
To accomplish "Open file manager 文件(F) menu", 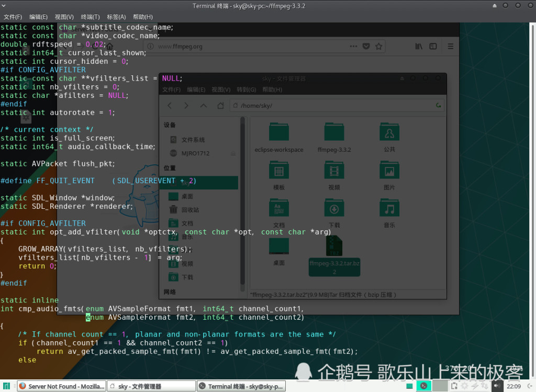I will [171, 89].
